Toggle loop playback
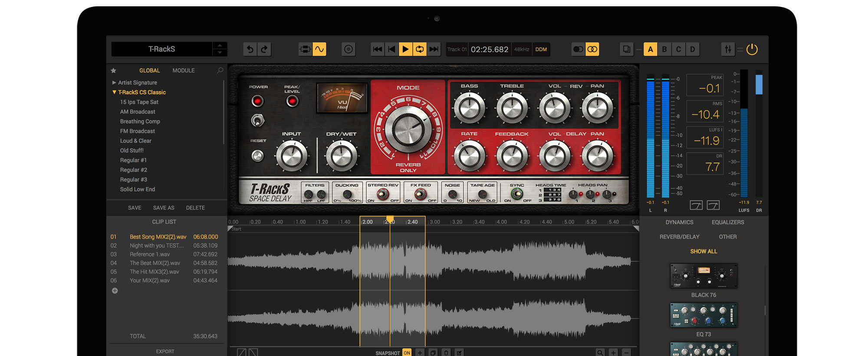 [420, 49]
